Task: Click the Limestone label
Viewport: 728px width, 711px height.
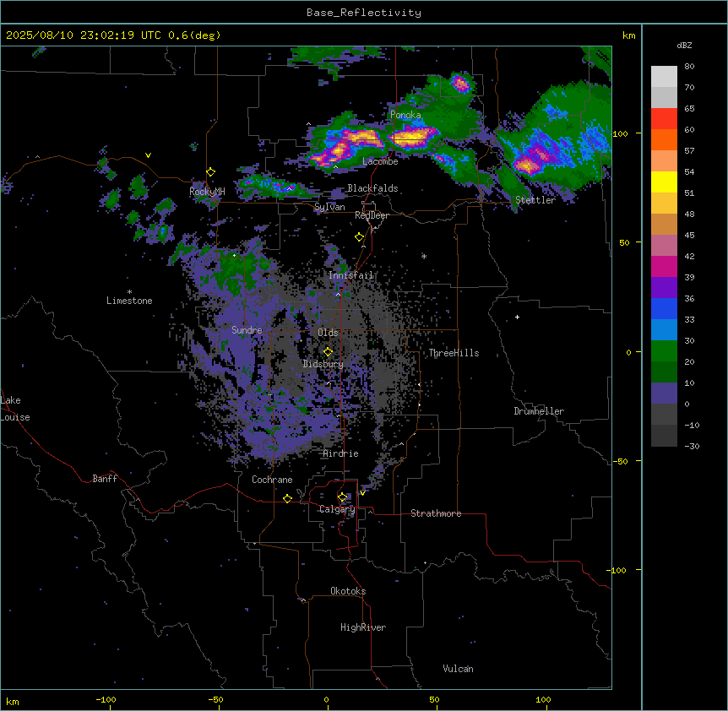Action: [x=129, y=301]
